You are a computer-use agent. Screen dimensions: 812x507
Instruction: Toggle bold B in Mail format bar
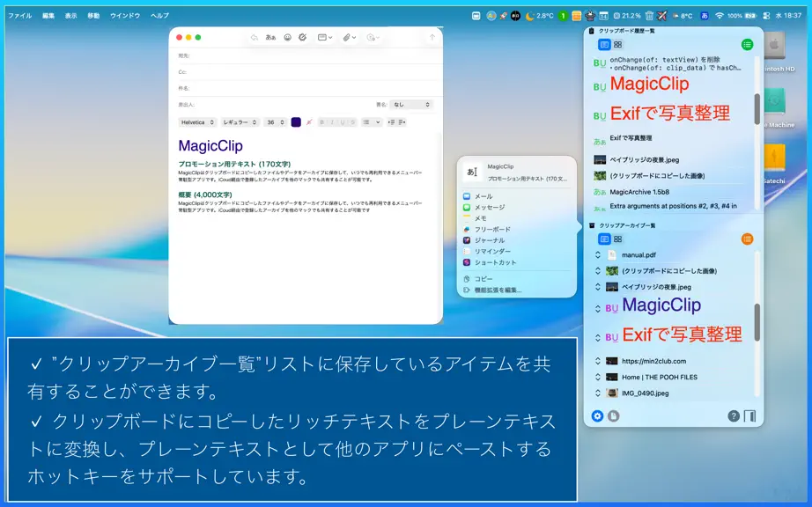[322, 122]
